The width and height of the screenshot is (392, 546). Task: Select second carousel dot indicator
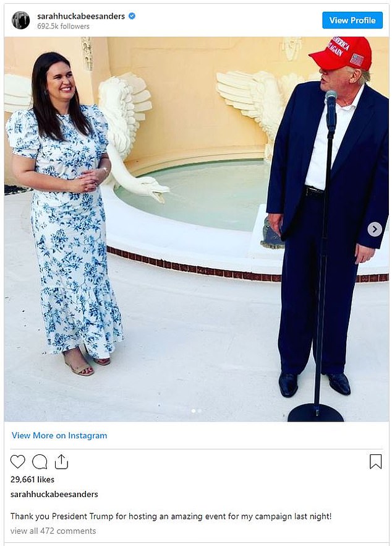pos(200,411)
